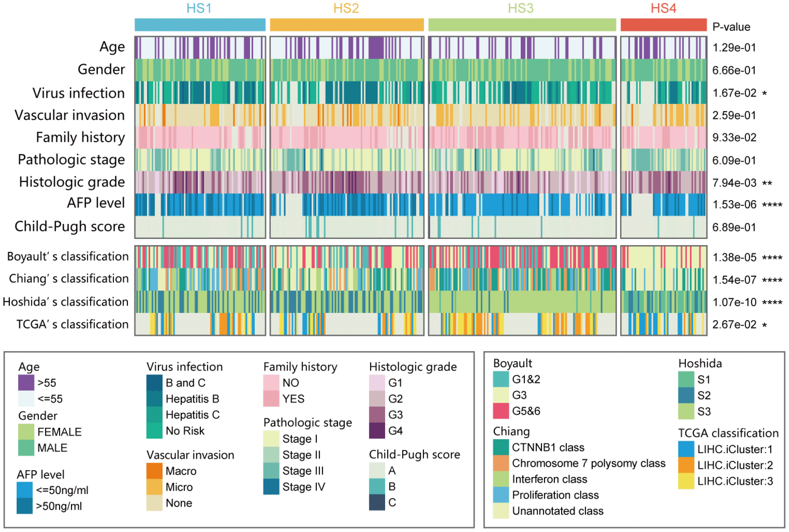Viewport: 789px width, 532px height.
Task: Click the No Risk legend swatch
Action: click(x=155, y=431)
